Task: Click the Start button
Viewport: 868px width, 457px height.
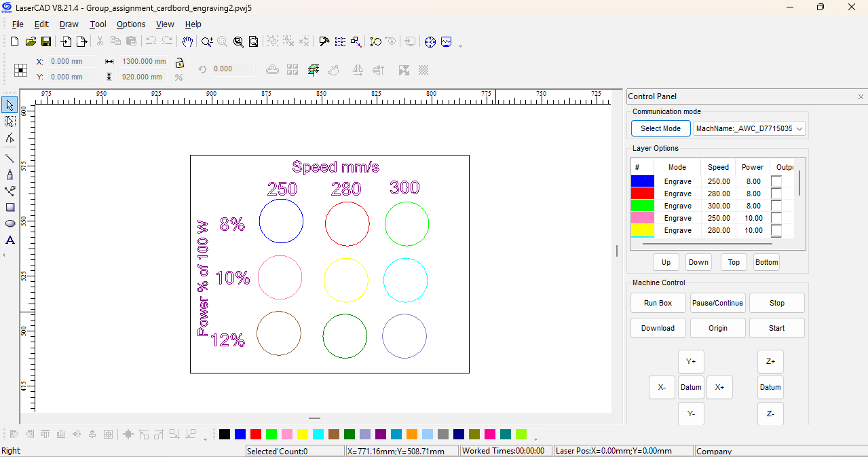Action: [x=777, y=328]
